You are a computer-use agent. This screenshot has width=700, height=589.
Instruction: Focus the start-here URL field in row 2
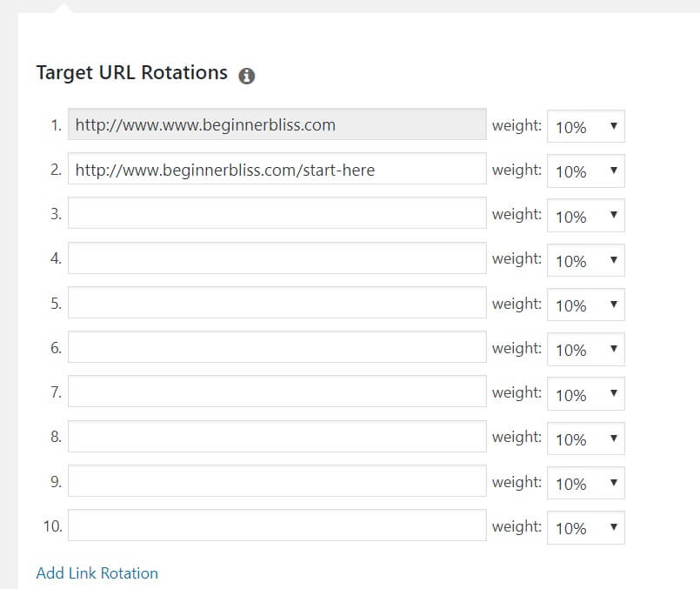pos(277,170)
